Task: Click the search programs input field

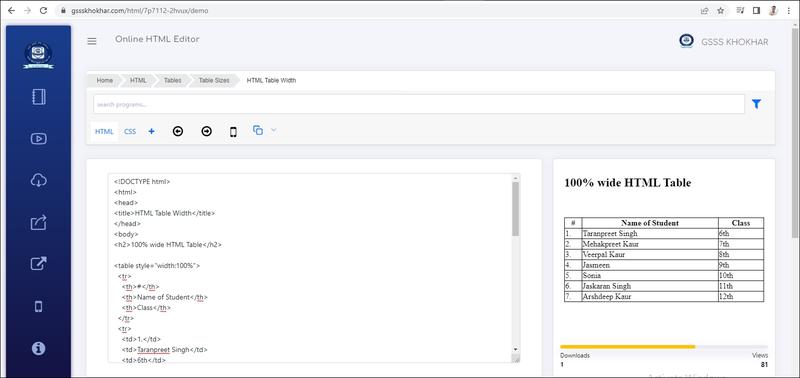Action: (419, 104)
